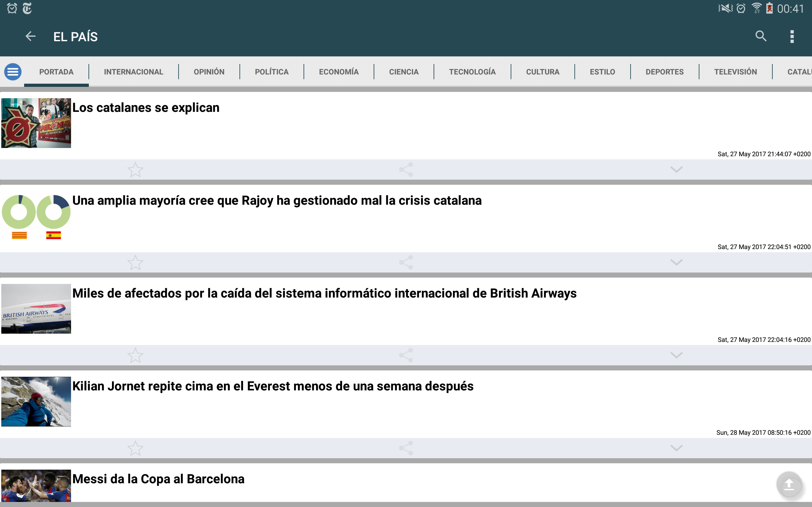Tap the scroll-to-top floating button

[x=789, y=485]
